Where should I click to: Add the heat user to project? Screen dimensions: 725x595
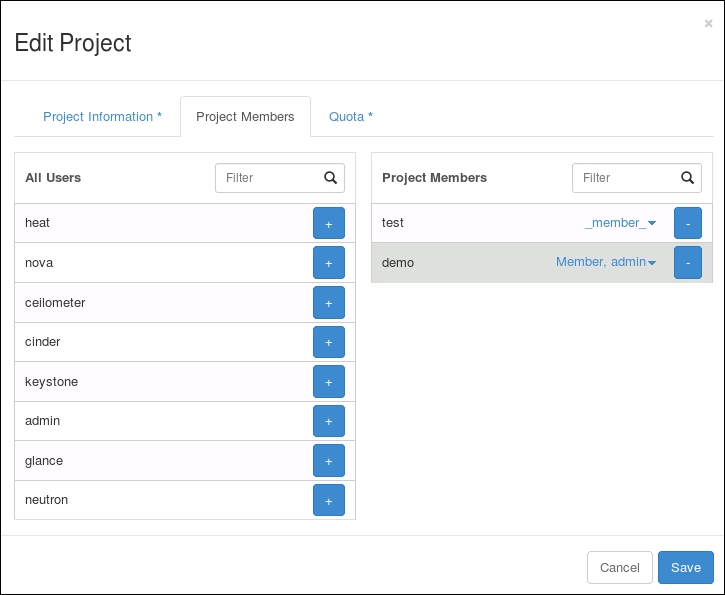[x=328, y=223]
